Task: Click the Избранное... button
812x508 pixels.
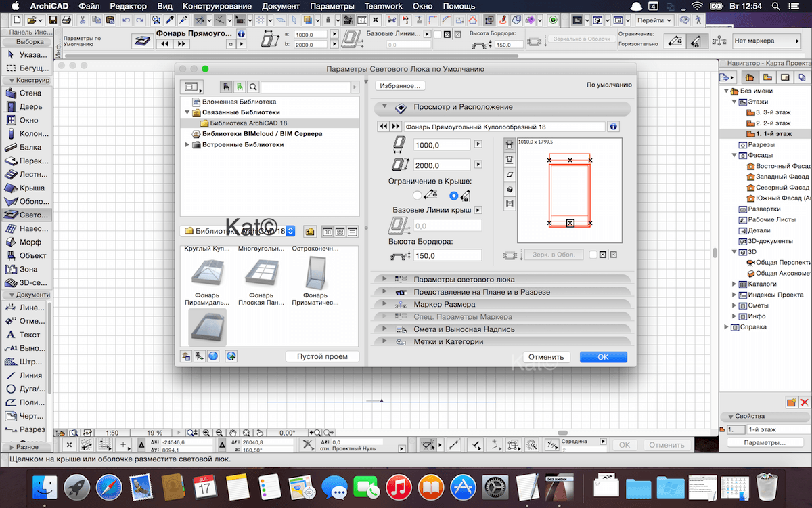Action: click(x=400, y=85)
